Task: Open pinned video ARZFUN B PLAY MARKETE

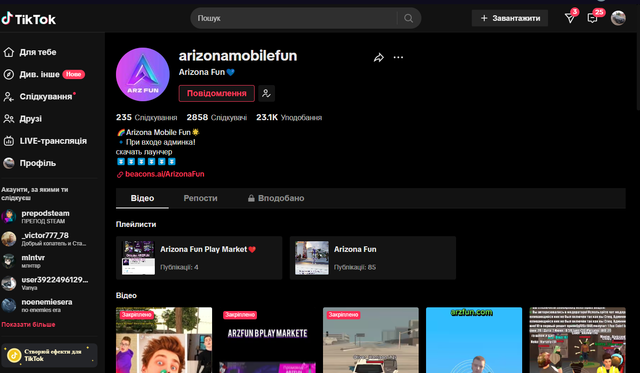Action: coord(267,340)
